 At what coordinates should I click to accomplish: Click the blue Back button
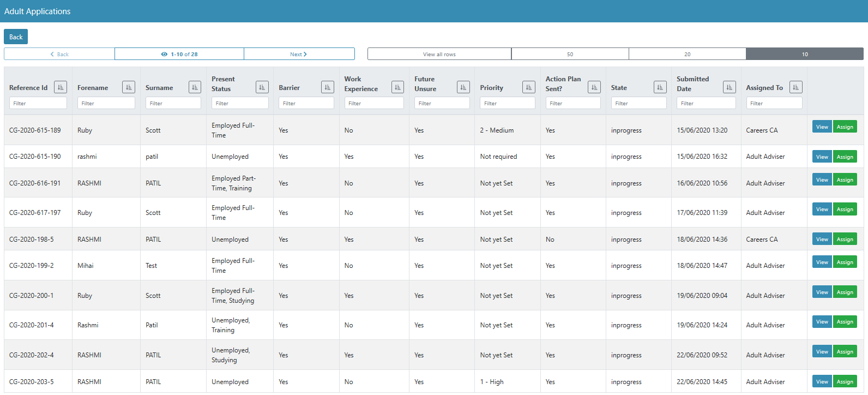(x=16, y=37)
